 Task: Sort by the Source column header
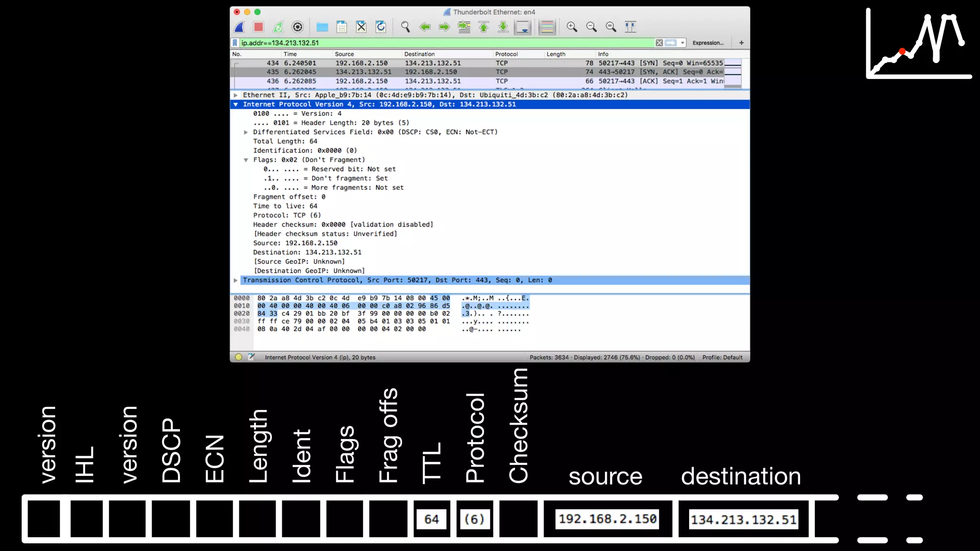(367, 54)
